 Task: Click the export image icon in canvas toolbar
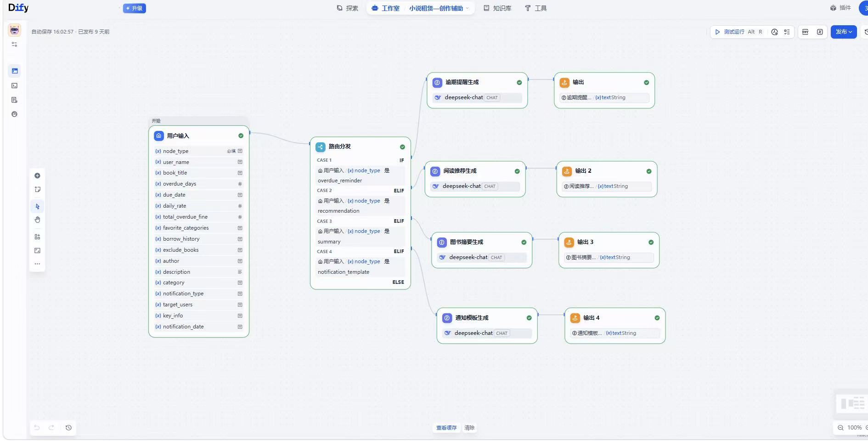38,250
